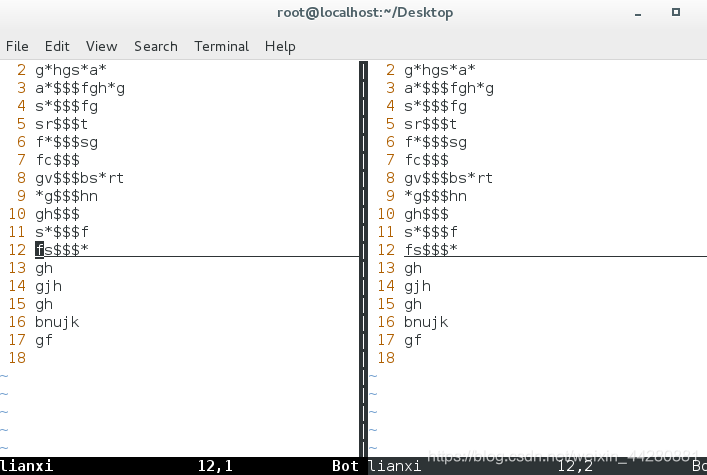Click line 13 'gh' in left pane
707x475 pixels.
click(x=44, y=268)
